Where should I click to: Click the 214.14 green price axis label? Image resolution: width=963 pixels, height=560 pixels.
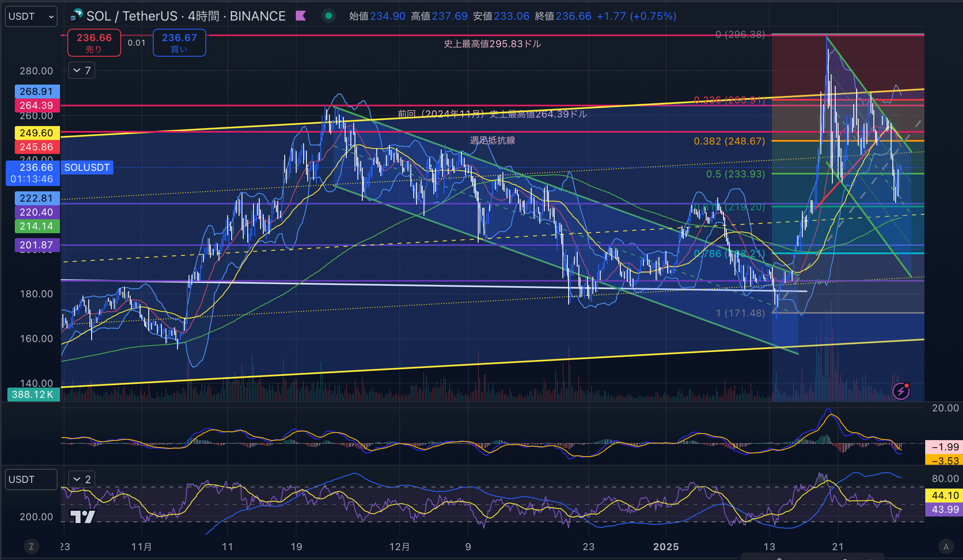point(37,226)
